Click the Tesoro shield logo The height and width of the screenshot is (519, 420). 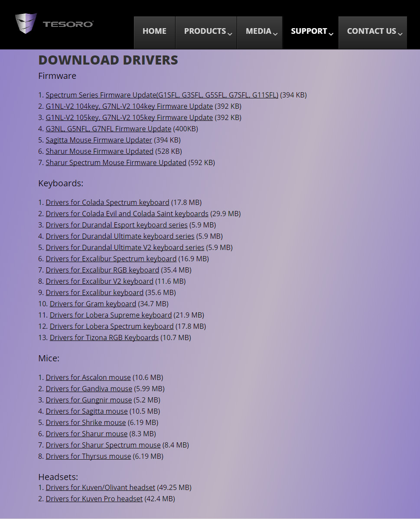click(x=26, y=23)
